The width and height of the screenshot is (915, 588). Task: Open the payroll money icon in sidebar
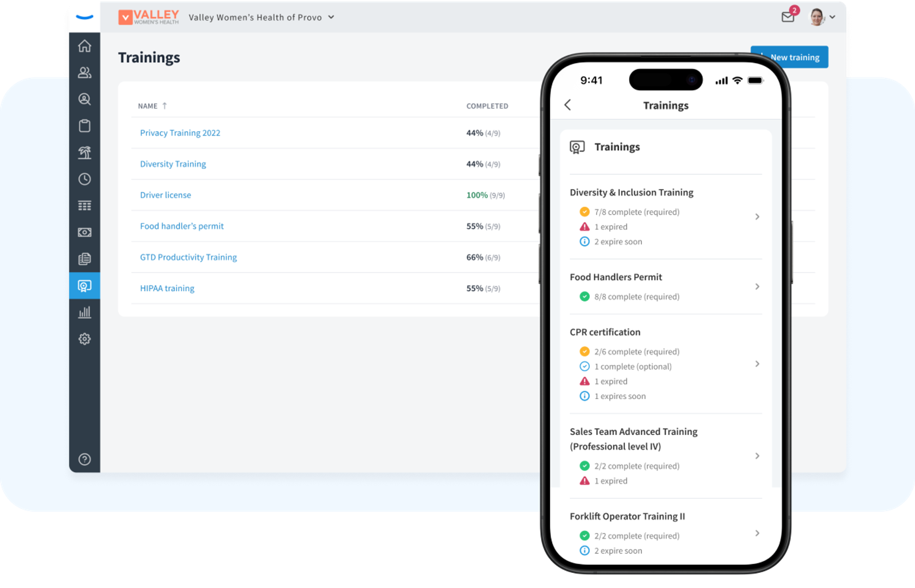click(84, 232)
